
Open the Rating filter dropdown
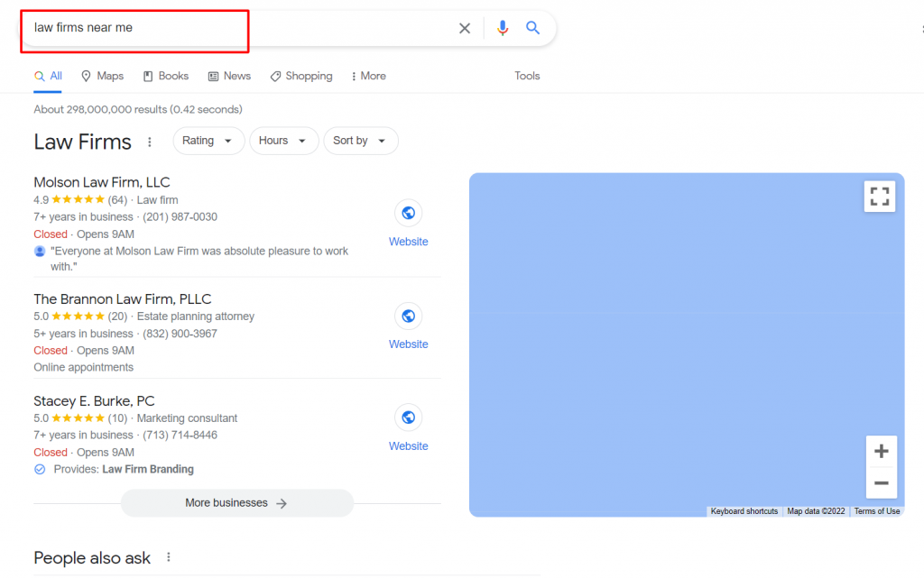(208, 141)
